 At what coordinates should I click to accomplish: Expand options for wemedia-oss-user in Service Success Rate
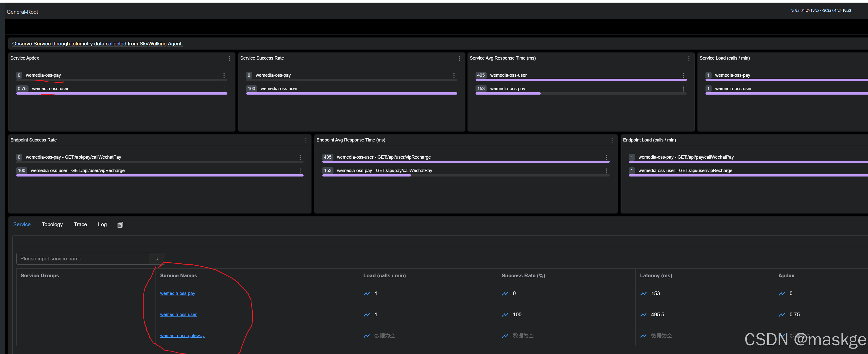[454, 89]
